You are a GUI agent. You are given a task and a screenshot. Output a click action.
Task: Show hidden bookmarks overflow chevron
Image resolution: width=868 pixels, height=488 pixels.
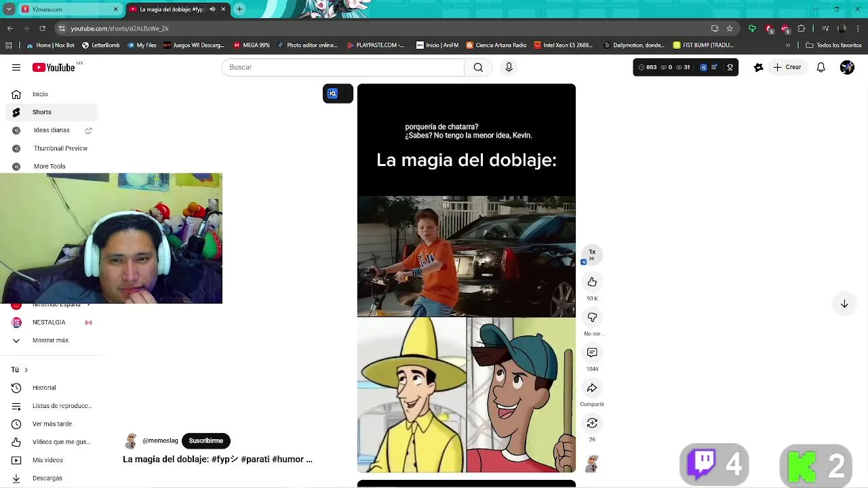click(x=787, y=45)
